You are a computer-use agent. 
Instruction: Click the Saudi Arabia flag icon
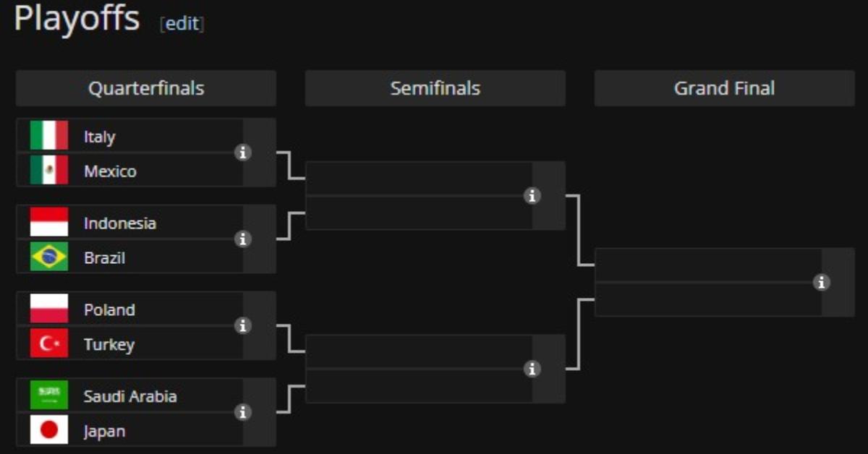49,395
